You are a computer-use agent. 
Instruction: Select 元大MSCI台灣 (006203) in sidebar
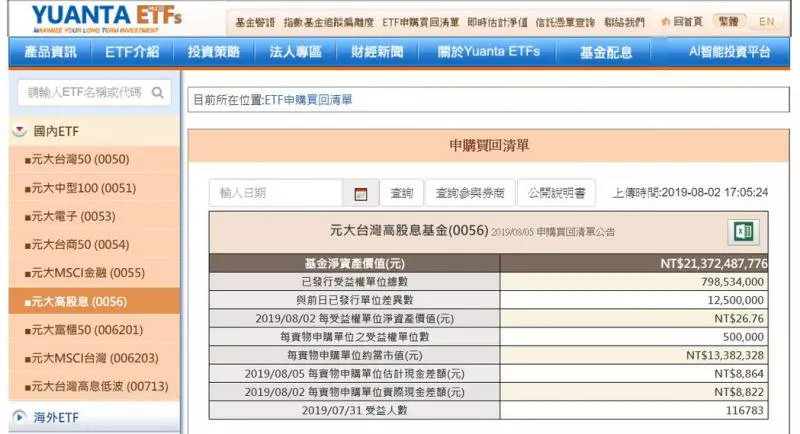pos(94,358)
